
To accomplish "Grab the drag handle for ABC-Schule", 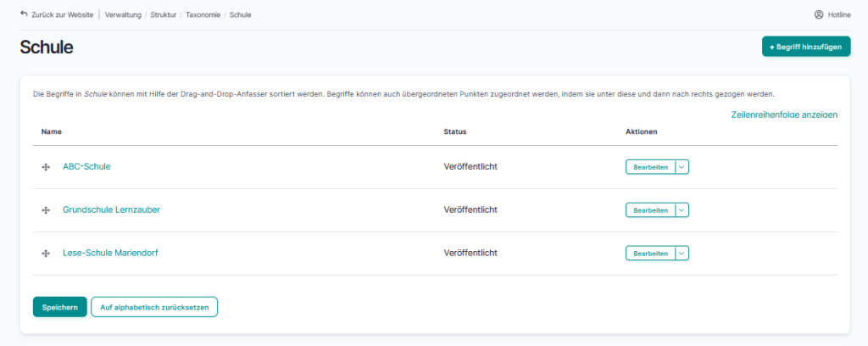I will [x=46, y=167].
